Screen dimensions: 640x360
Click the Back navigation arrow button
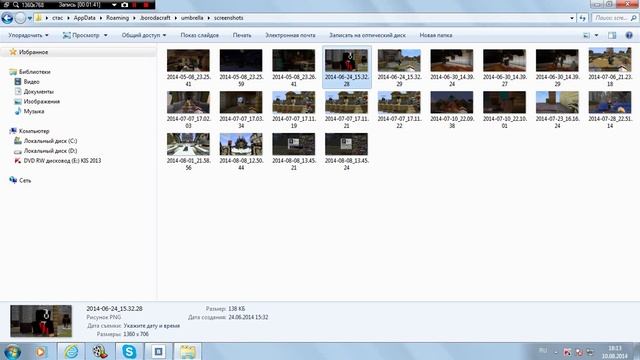click(7, 18)
